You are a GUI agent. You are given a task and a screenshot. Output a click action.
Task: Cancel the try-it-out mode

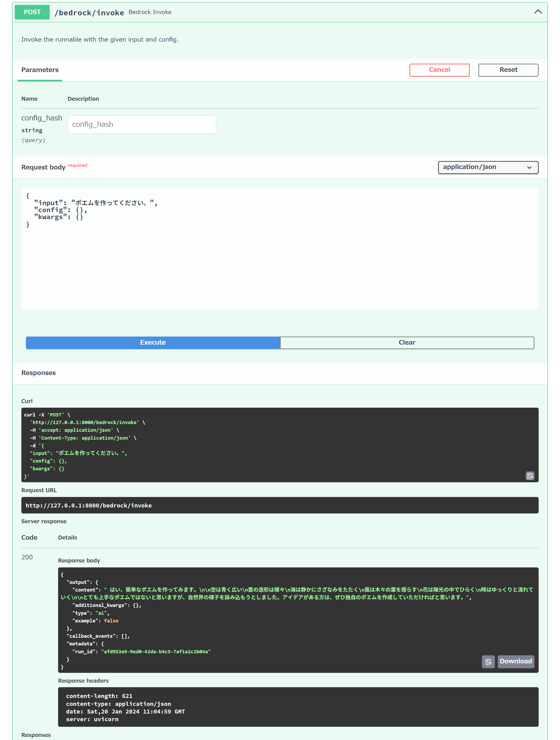439,70
